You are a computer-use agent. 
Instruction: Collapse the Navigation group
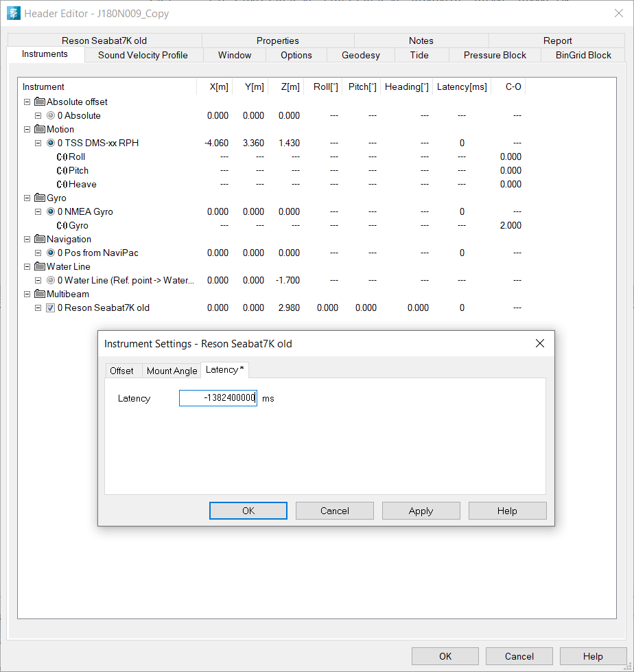27,239
